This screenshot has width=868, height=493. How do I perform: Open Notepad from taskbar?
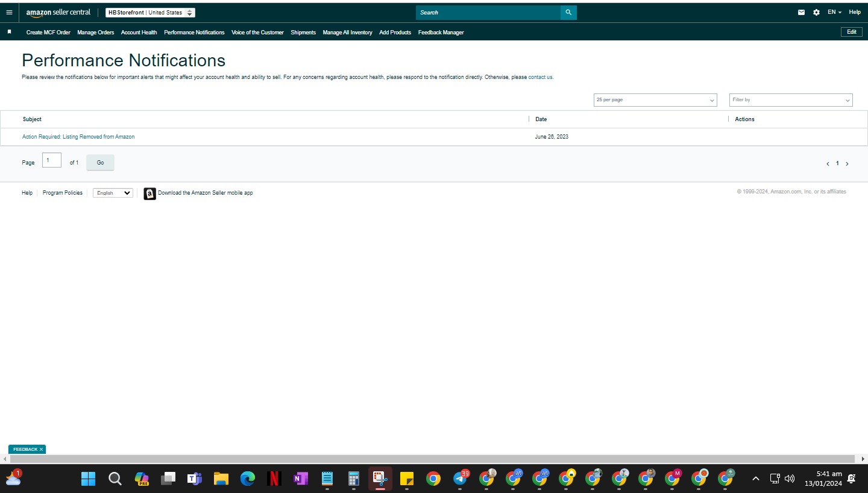click(x=327, y=479)
